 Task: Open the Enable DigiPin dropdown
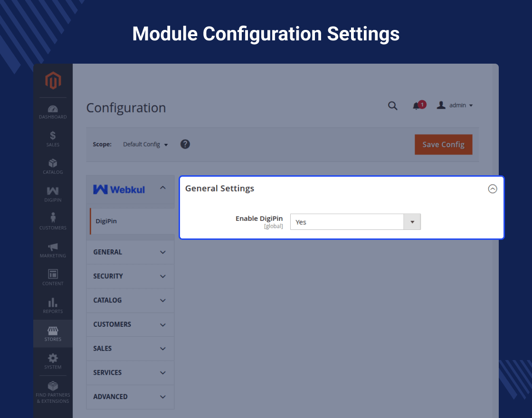point(355,222)
